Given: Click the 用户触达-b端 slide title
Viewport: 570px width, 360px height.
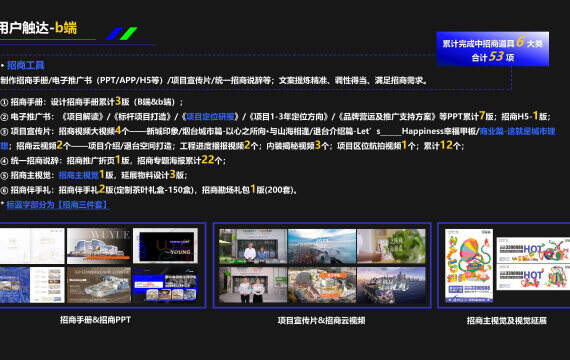Looking at the screenshot, I should [39, 28].
